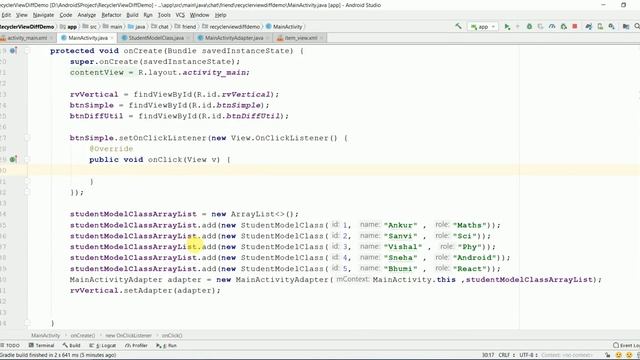The image size is (640, 360).
Task: Run the app with green play icon
Action: (507, 27)
